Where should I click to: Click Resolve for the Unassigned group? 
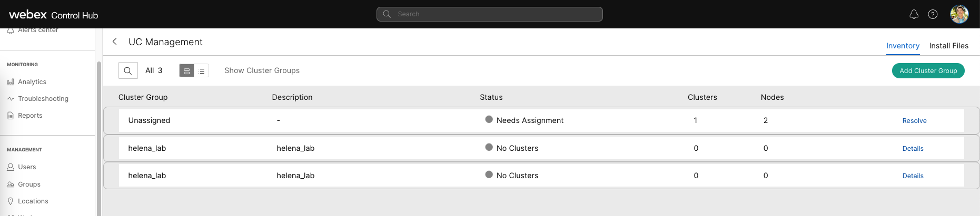coord(914,121)
